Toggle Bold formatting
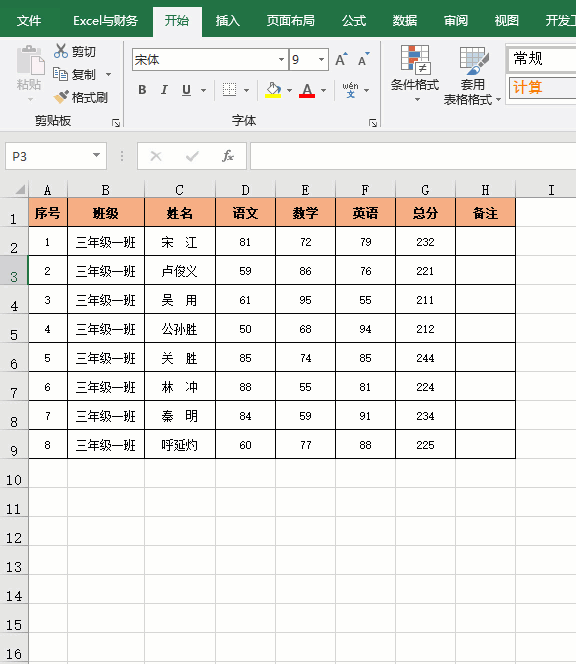 pyautogui.click(x=142, y=90)
